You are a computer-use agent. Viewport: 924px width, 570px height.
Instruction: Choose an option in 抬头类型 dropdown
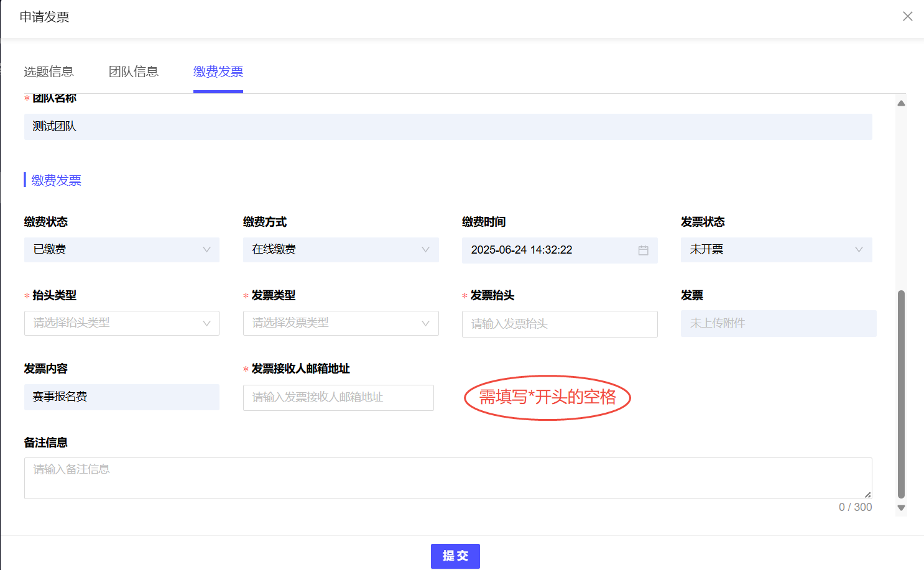pyautogui.click(x=121, y=323)
